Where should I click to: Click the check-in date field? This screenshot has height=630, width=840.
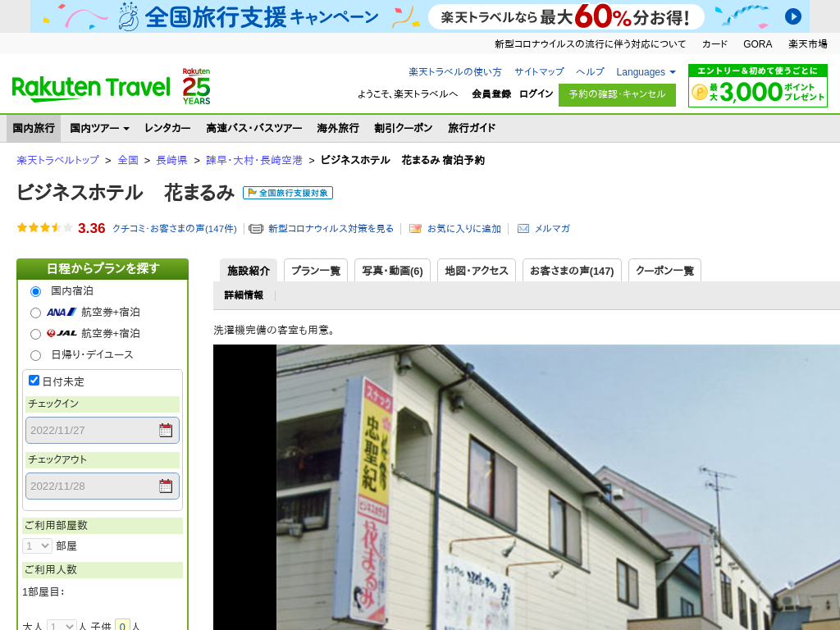pyautogui.click(x=103, y=430)
